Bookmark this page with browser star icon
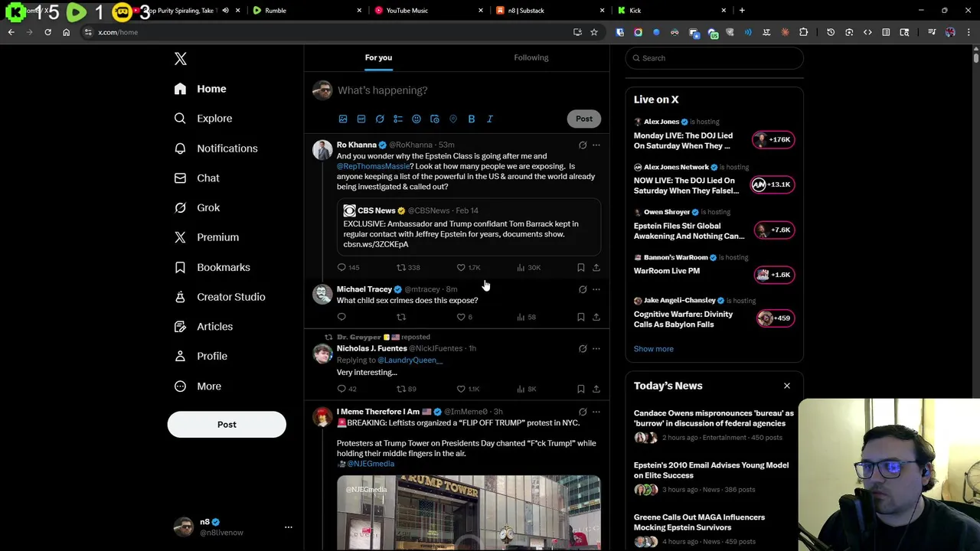This screenshot has height=551, width=980. (x=593, y=32)
